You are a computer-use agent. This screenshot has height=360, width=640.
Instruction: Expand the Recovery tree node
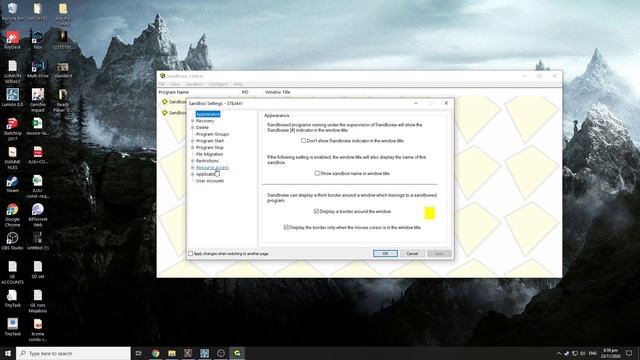(x=193, y=121)
